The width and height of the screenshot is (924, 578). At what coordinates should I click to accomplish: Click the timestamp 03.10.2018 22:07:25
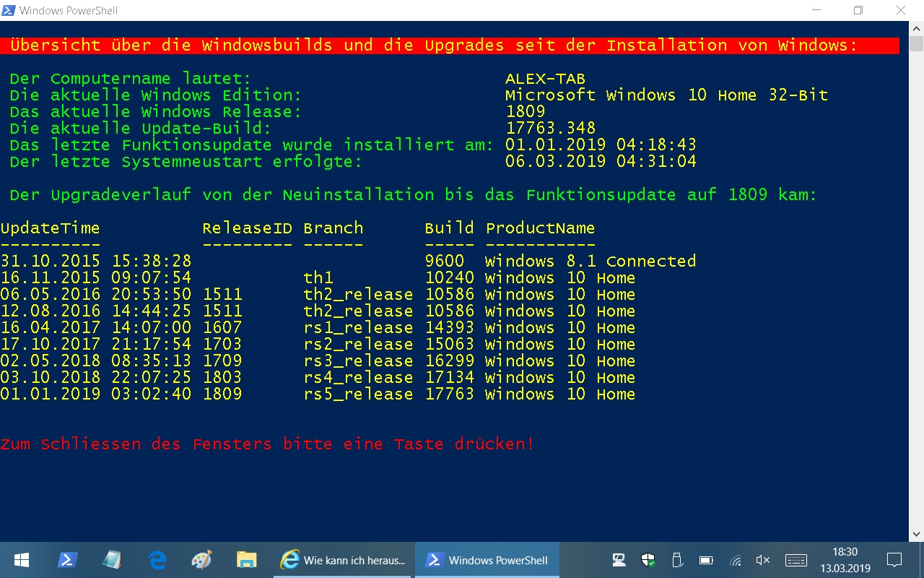95,378
